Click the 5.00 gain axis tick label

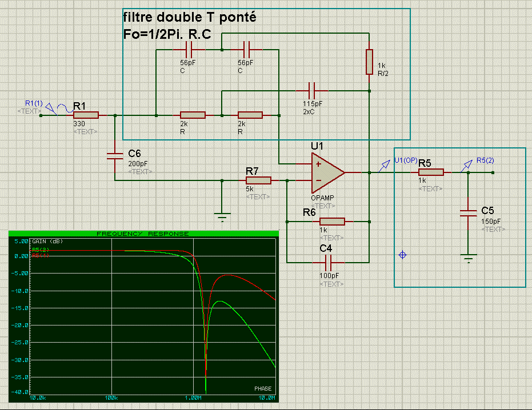21,242
